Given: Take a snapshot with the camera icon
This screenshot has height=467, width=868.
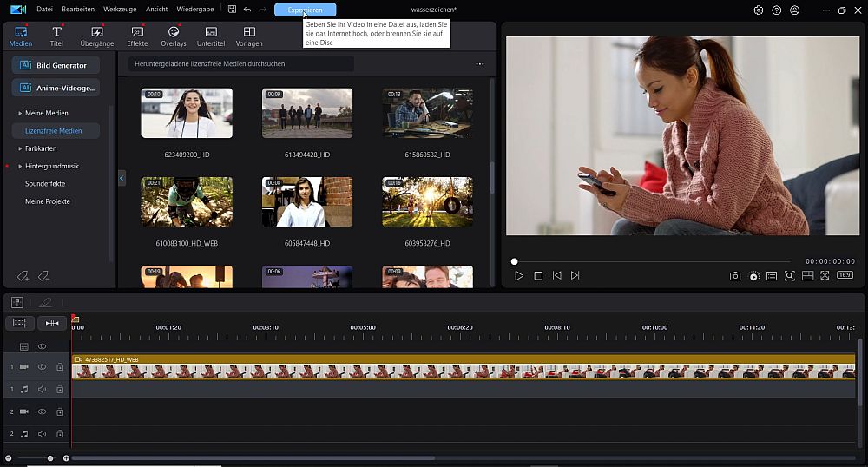Looking at the screenshot, I should click(735, 275).
